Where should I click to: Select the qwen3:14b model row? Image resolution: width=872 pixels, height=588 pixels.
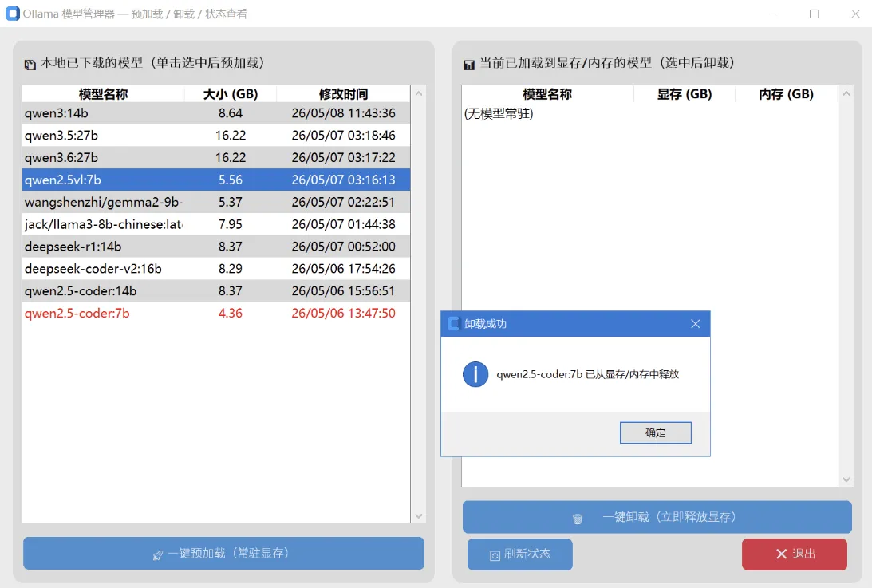coord(216,113)
